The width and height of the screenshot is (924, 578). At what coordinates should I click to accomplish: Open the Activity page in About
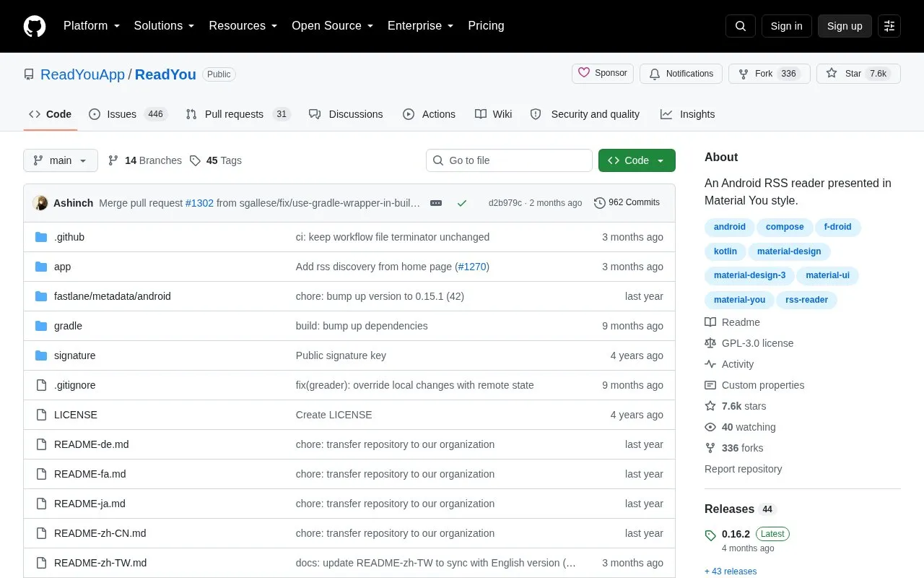click(x=729, y=364)
